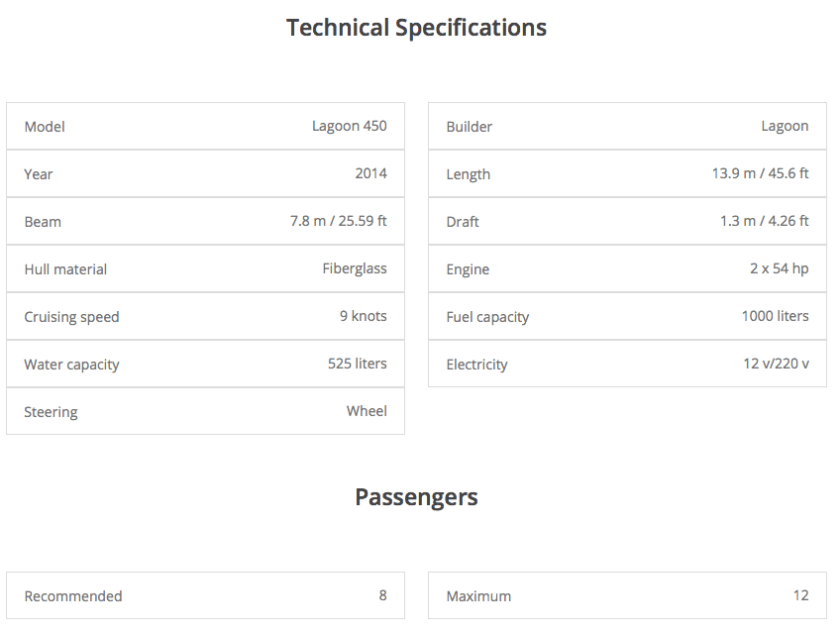The image size is (840, 632).
Task: Click the 7.8 m / 25.59 ft value
Action: click(x=338, y=221)
